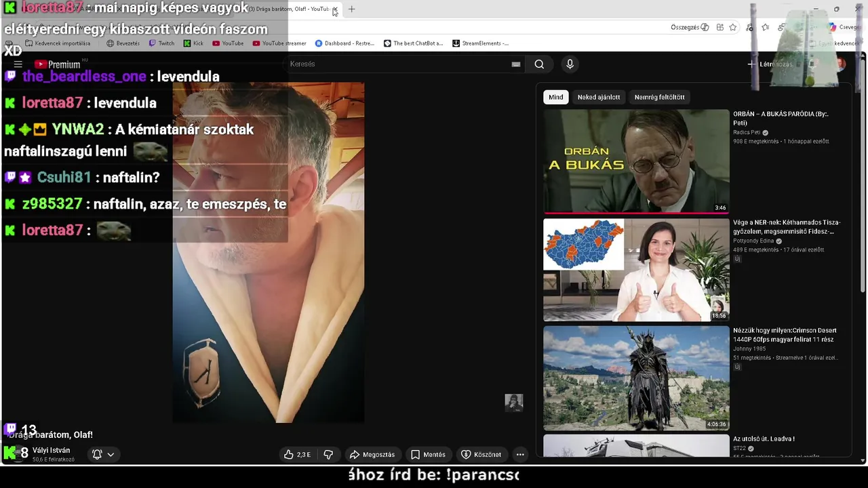
Task: Dislike the video with thumbs down
Action: 328,454
